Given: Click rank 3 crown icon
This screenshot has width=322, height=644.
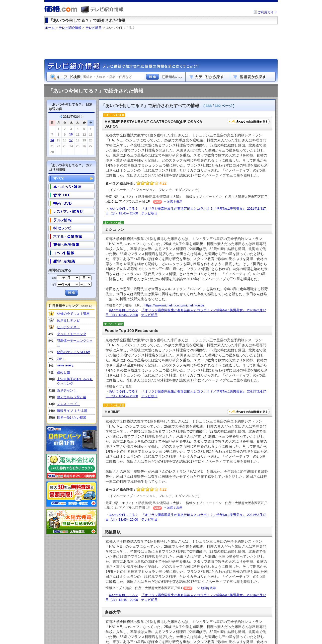Looking at the screenshot, I should pos(51,327).
